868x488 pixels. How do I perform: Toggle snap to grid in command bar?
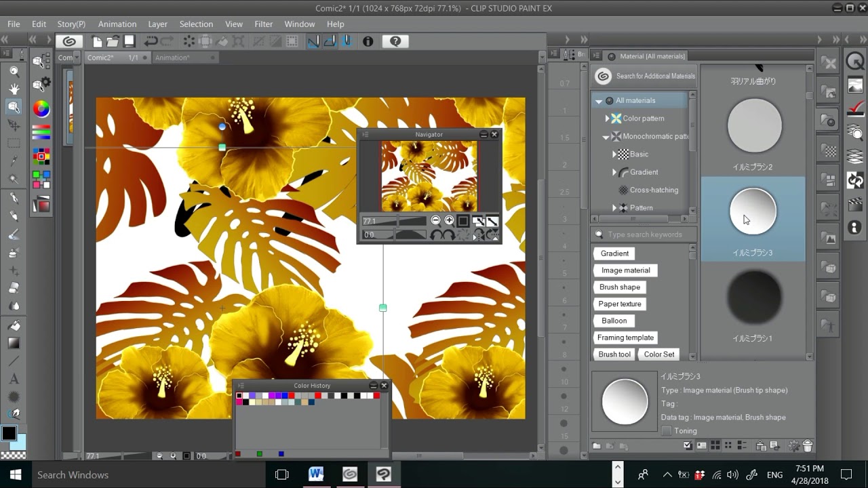coord(346,41)
